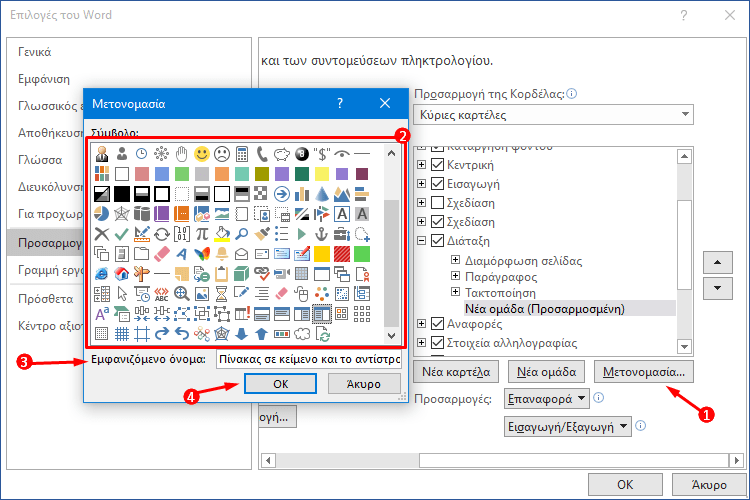This screenshot has height=500, width=750.
Task: Click the move up arrow button
Action: coord(717,262)
